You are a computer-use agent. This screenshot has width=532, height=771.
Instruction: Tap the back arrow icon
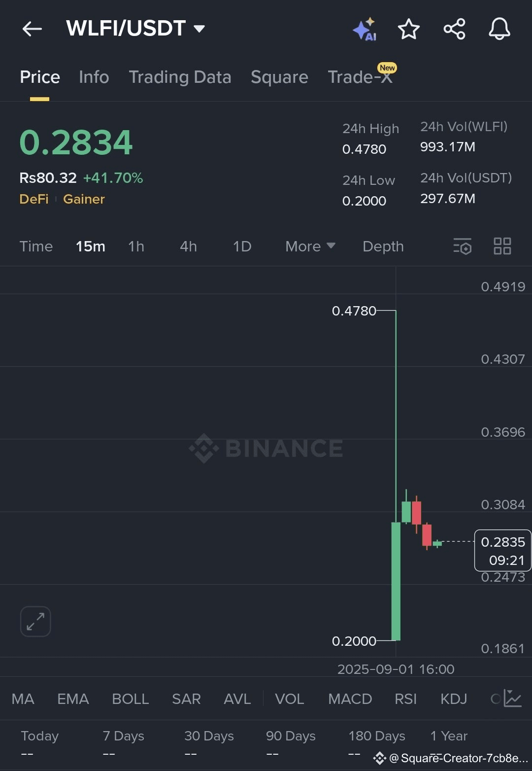[x=32, y=29]
